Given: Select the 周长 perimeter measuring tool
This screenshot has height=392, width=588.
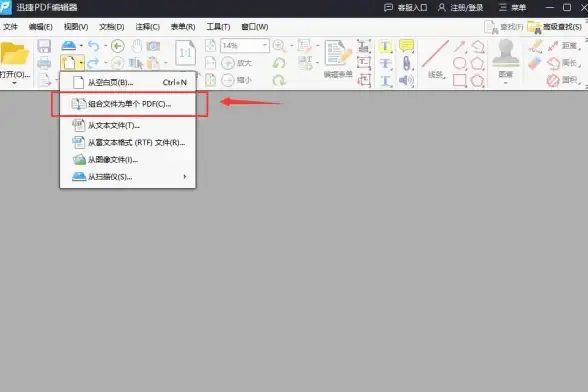Looking at the screenshot, I should pos(564,63).
